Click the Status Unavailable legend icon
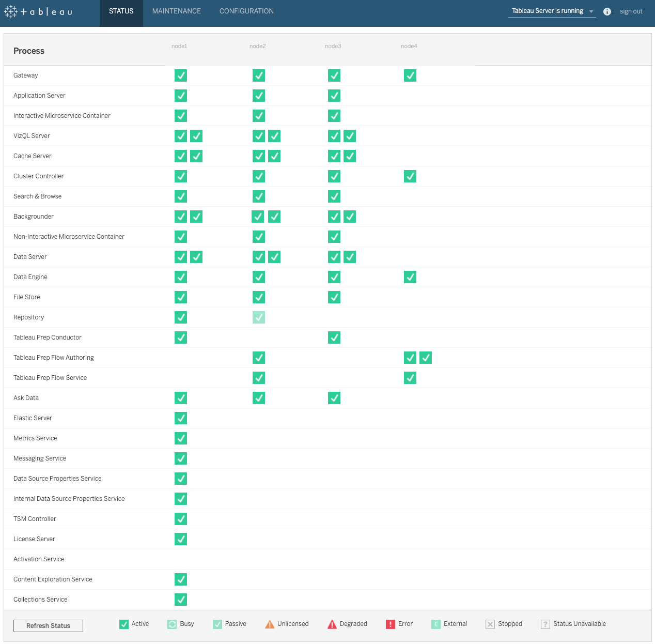Viewport: 655px width, 644px height. click(545, 624)
